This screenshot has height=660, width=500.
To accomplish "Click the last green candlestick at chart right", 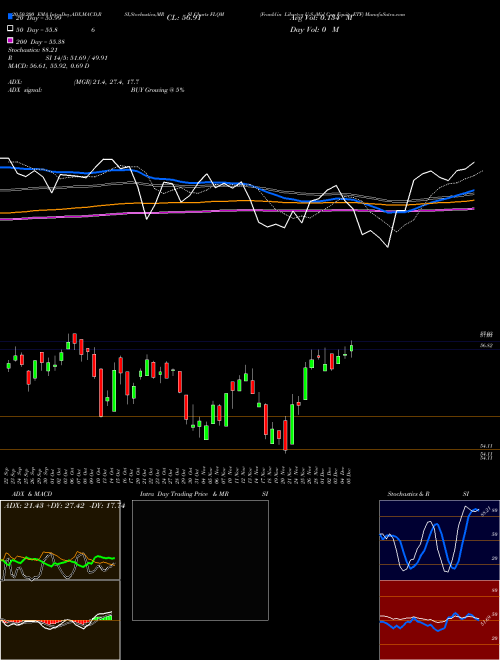I will coord(351,349).
